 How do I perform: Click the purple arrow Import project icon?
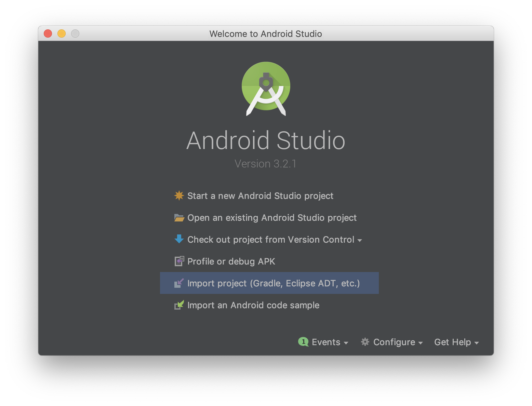(179, 283)
